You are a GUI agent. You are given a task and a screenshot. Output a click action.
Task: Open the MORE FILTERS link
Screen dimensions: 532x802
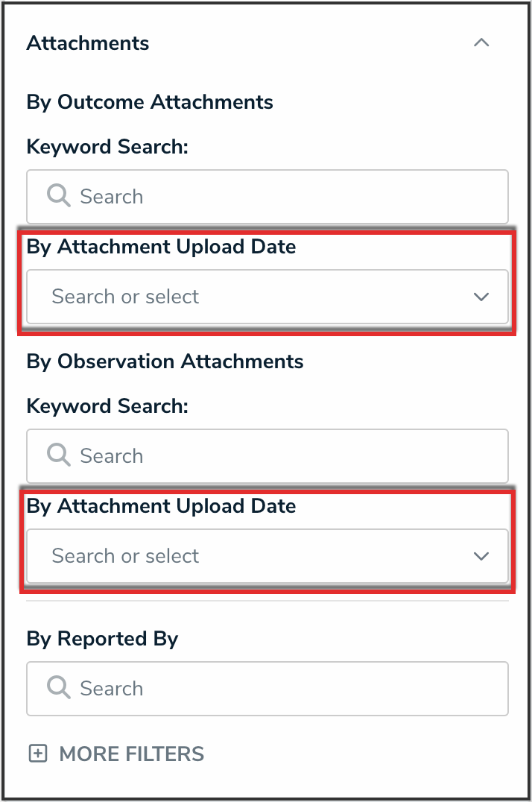click(131, 754)
